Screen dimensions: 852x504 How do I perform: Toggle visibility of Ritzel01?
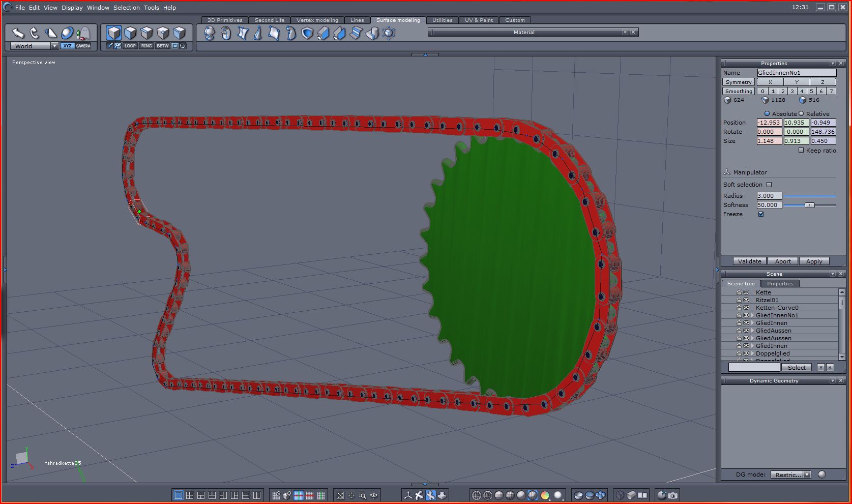[x=746, y=300]
